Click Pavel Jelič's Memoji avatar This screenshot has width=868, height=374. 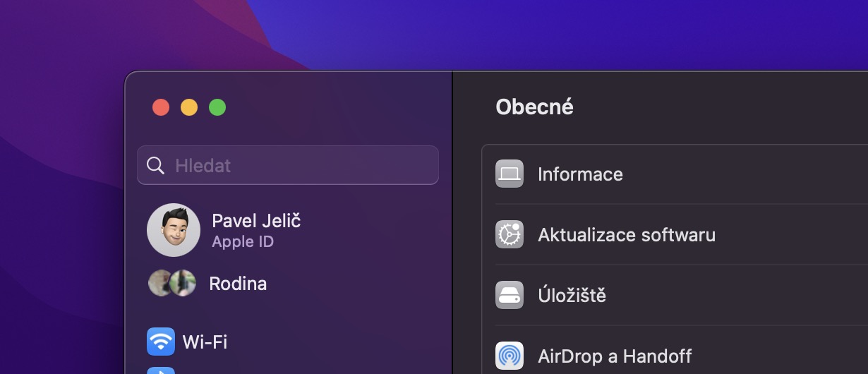[x=173, y=230]
